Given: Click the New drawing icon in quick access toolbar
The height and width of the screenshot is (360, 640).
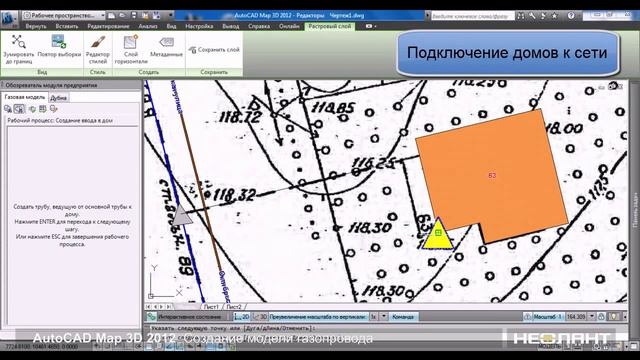Looking at the screenshot, I should [x=111, y=16].
